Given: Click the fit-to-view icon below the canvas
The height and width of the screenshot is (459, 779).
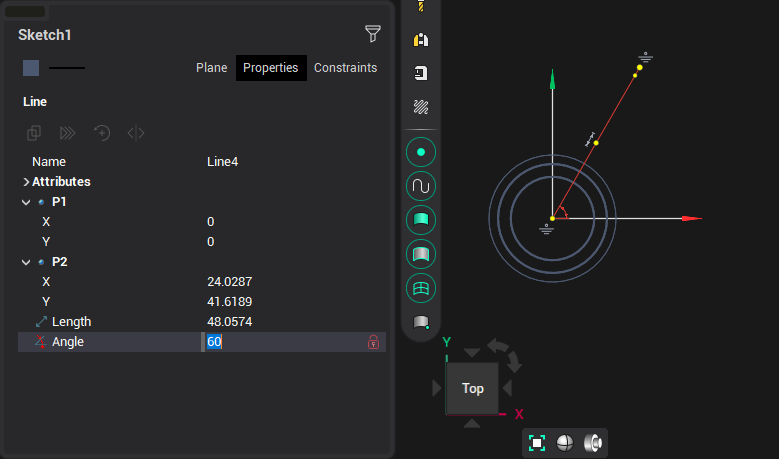Looking at the screenshot, I should pyautogui.click(x=537, y=443).
